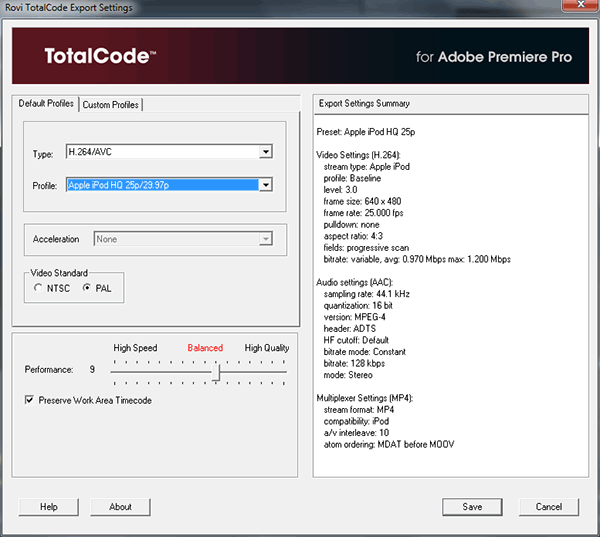Viewport: 600px width, 537px height.
Task: Click the Performance slider handle
Action: click(216, 372)
